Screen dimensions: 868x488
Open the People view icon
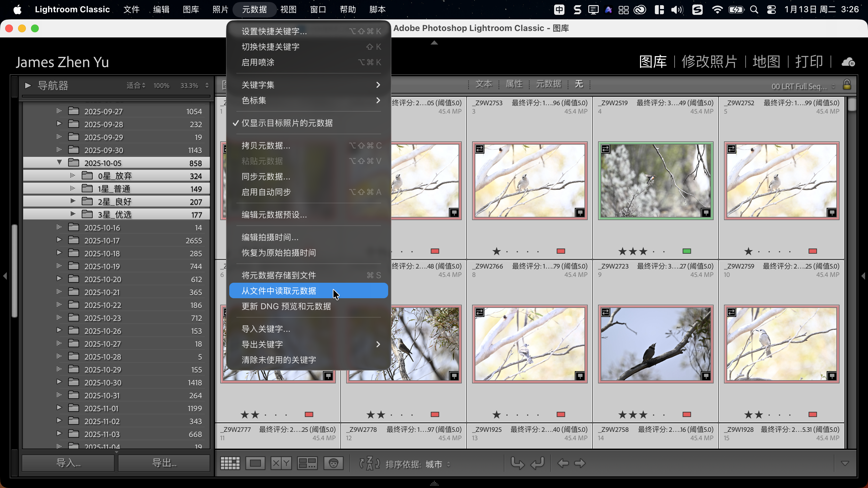coord(333,463)
